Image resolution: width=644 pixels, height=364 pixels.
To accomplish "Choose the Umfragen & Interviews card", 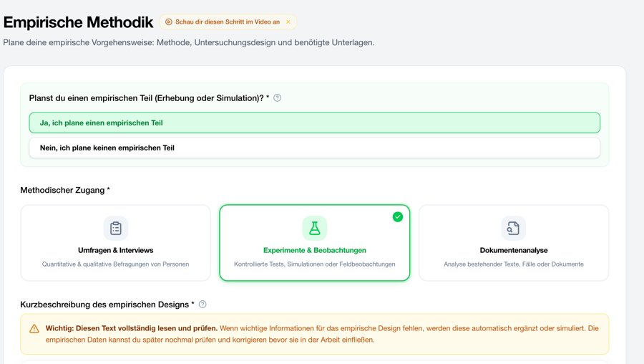I will 115,243.
